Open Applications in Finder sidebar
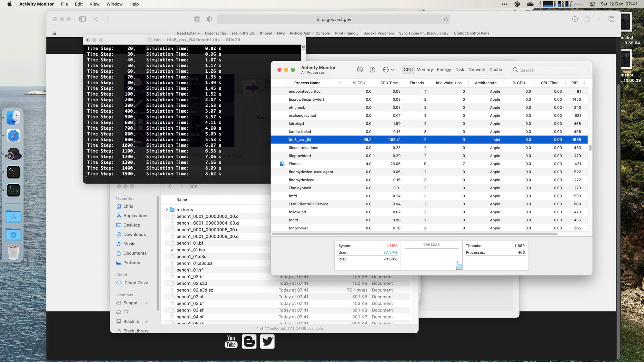This screenshot has height=362, width=644. 136,216
